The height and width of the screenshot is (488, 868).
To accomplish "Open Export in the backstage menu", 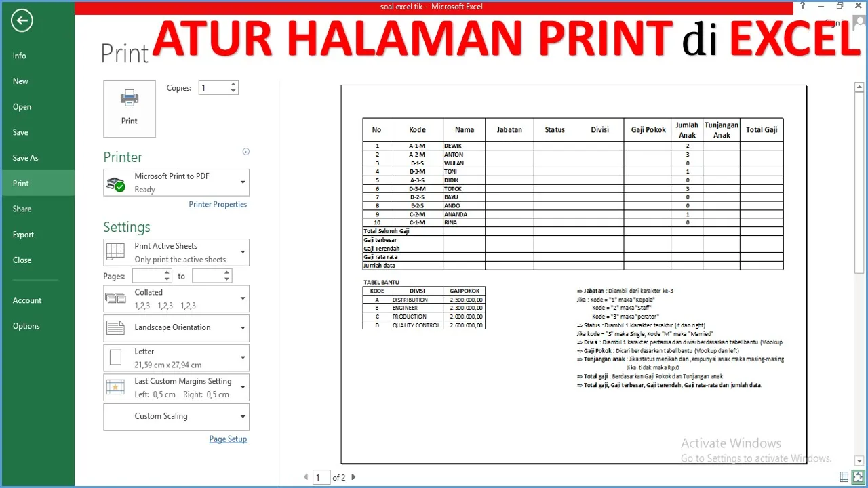I will [37, 235].
